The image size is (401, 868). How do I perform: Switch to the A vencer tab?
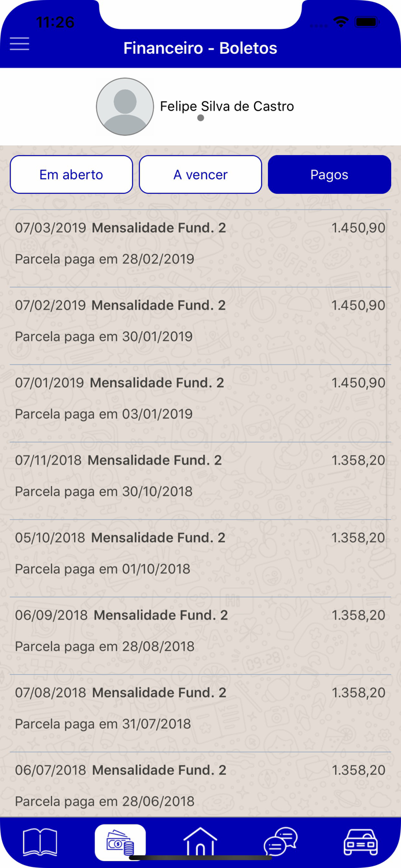coord(200,174)
